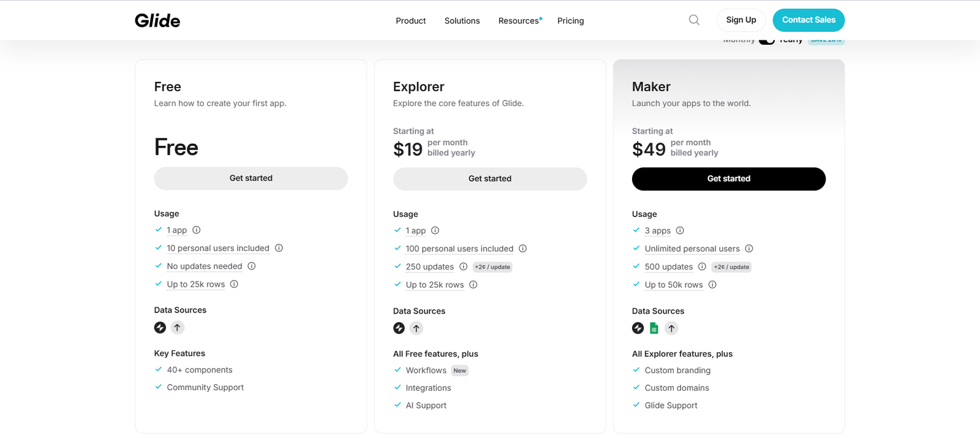
Task: Click '100 personal users included' text
Action: click(460, 249)
